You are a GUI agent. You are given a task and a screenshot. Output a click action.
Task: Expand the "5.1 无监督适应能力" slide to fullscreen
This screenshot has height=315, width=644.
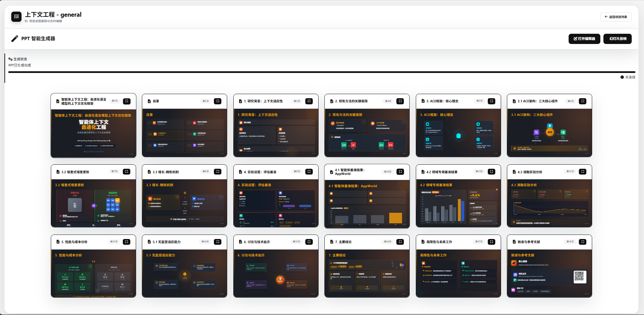(x=218, y=242)
